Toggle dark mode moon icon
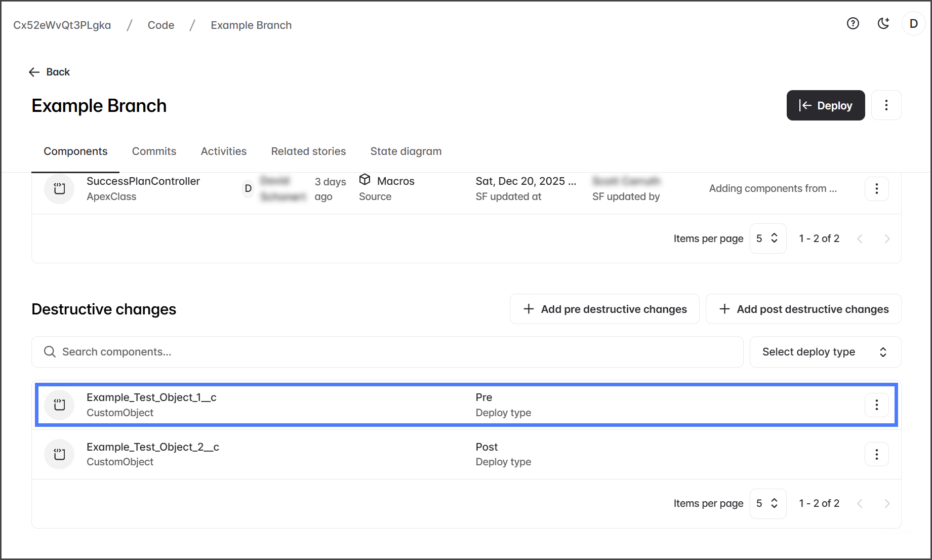 883,24
